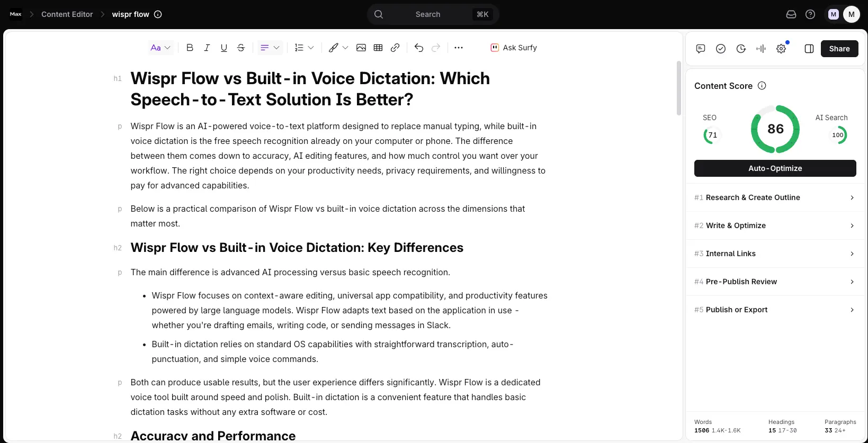Toggle bold formatting
Image resolution: width=868 pixels, height=443 pixels.
click(190, 48)
